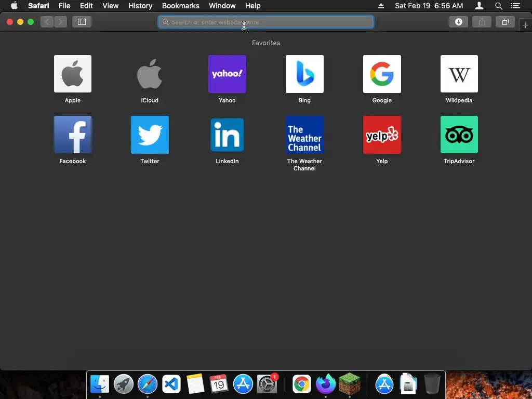Open the File menu
This screenshot has width=532, height=399.
pyautogui.click(x=64, y=6)
